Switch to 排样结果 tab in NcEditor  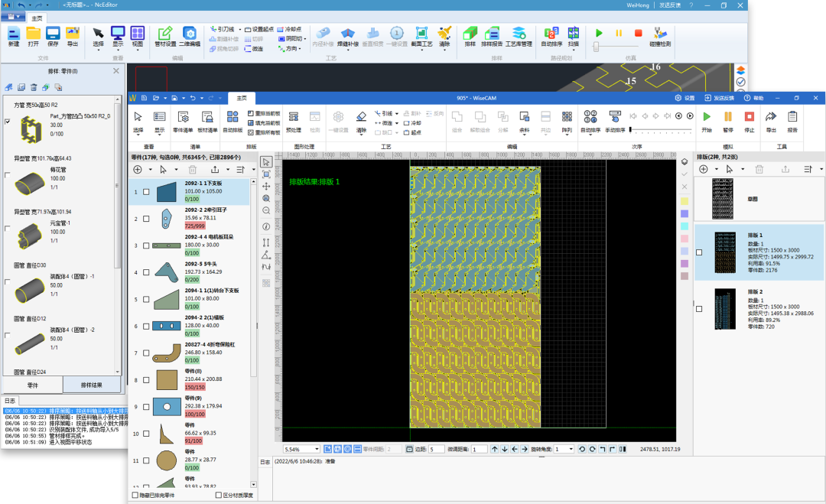(91, 384)
